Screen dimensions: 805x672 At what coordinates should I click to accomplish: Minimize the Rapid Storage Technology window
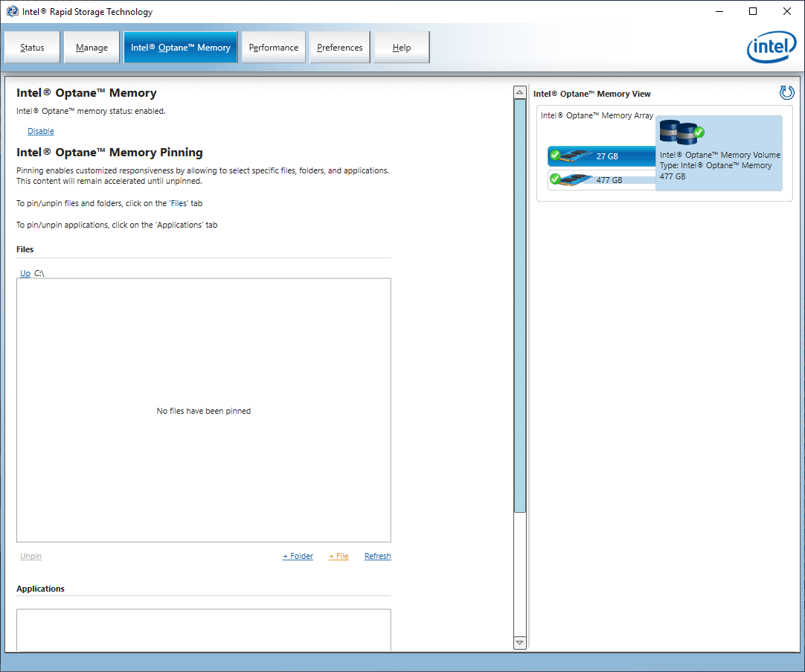pos(719,11)
